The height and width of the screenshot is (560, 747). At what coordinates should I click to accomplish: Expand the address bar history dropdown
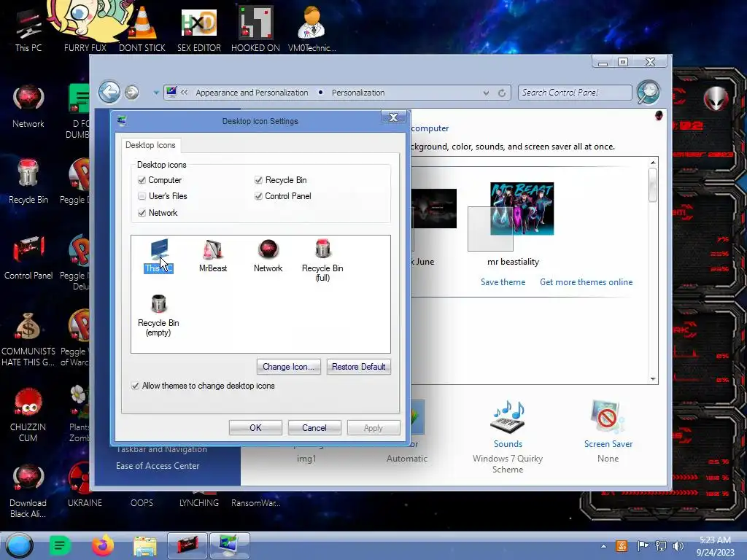click(486, 93)
